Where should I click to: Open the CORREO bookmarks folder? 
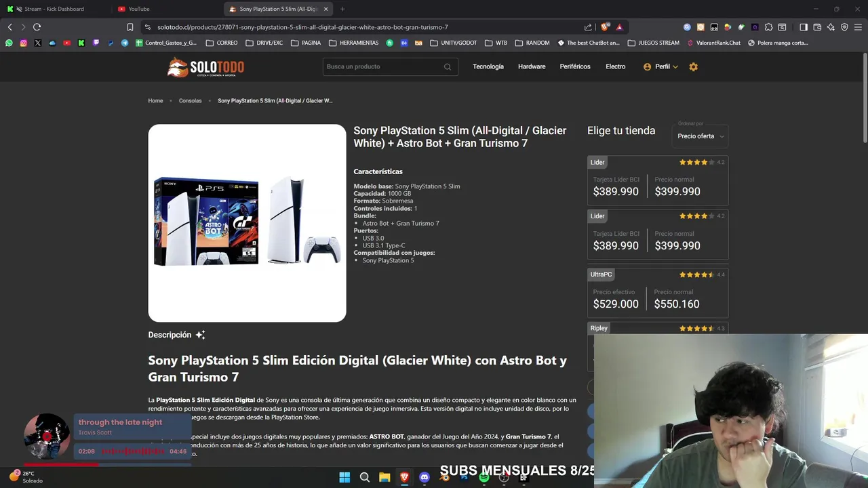click(222, 43)
